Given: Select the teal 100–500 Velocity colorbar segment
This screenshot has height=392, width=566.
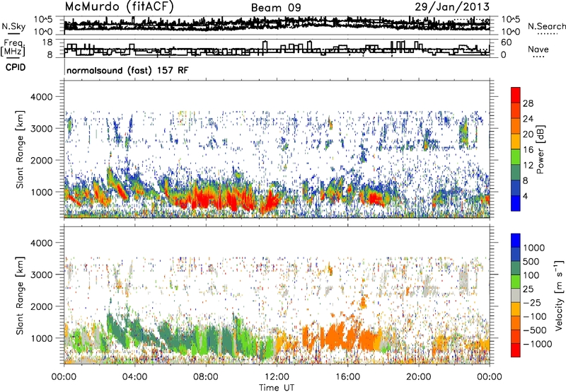Looking at the screenshot, I should [x=516, y=268].
